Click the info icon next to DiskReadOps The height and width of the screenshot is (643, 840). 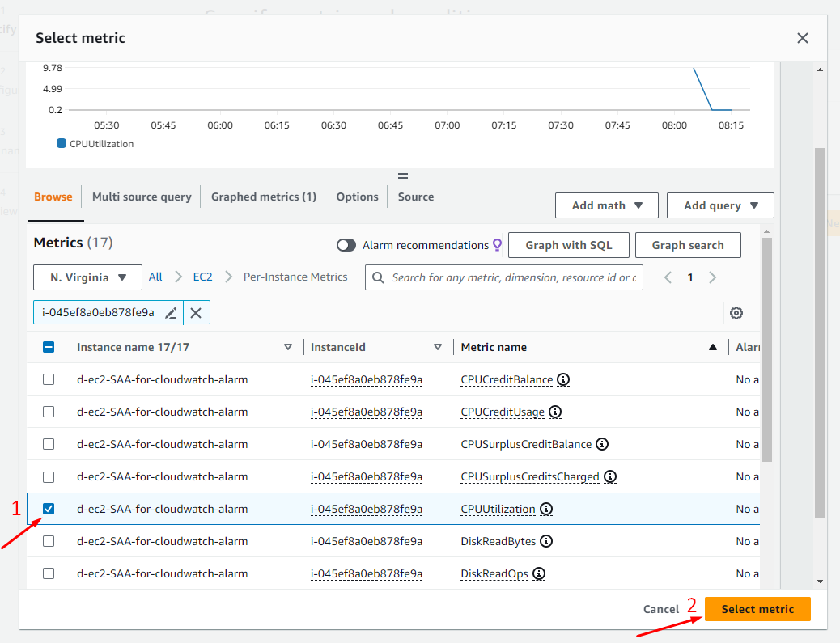[539, 573]
